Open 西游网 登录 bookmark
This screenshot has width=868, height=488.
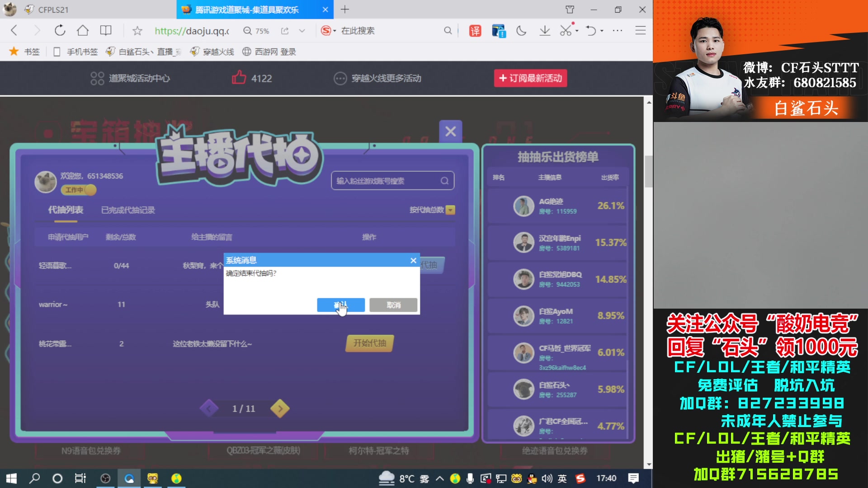pos(269,52)
